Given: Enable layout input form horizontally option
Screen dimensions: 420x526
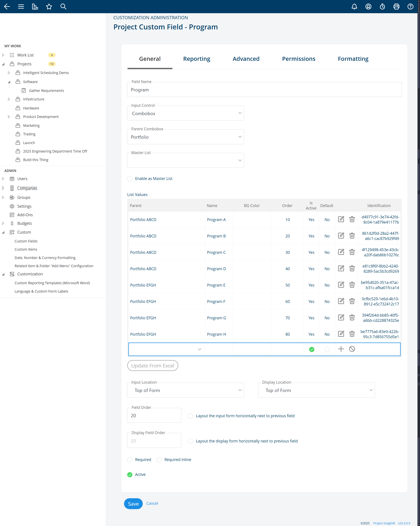Looking at the screenshot, I should tap(191, 416).
